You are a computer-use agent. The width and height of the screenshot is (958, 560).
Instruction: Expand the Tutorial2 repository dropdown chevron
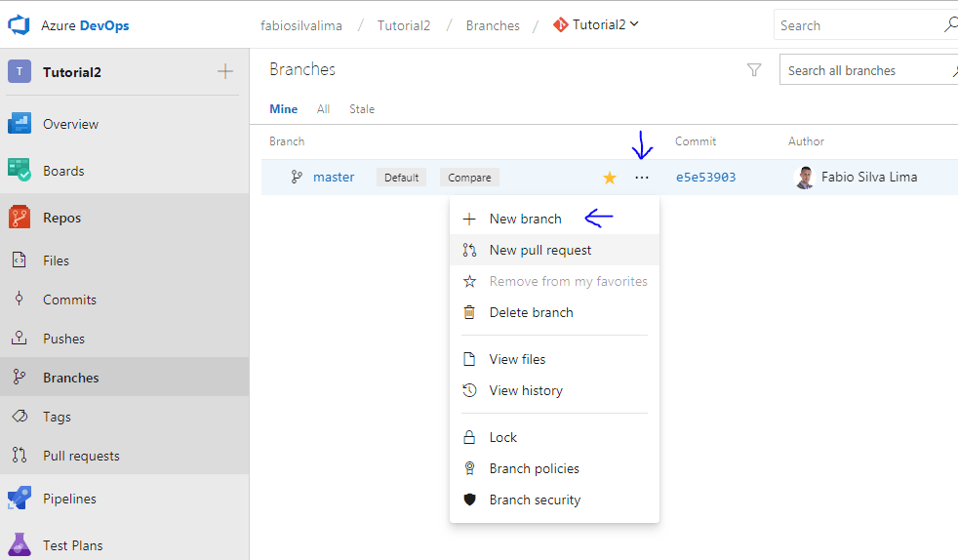[634, 24]
